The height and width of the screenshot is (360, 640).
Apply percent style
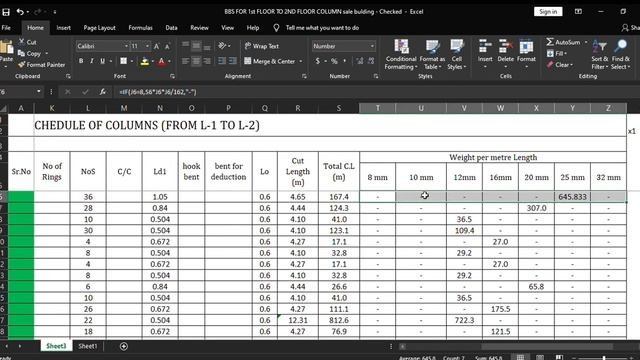334,61
